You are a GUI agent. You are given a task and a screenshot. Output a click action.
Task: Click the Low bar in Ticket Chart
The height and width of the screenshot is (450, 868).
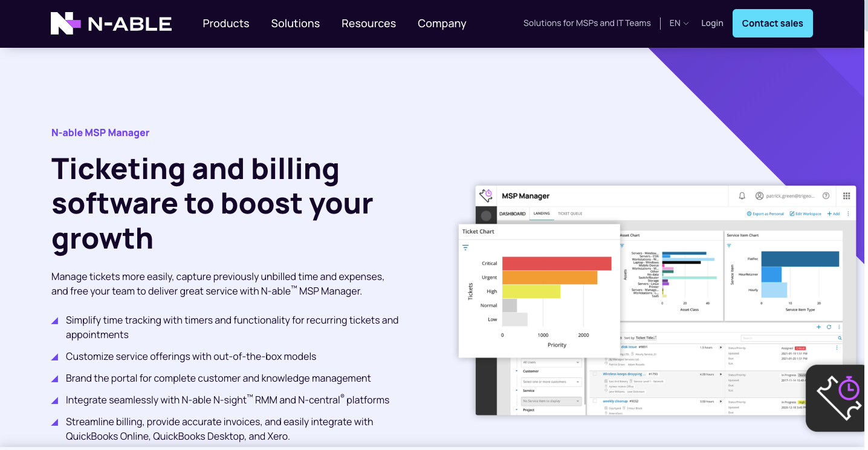click(515, 319)
